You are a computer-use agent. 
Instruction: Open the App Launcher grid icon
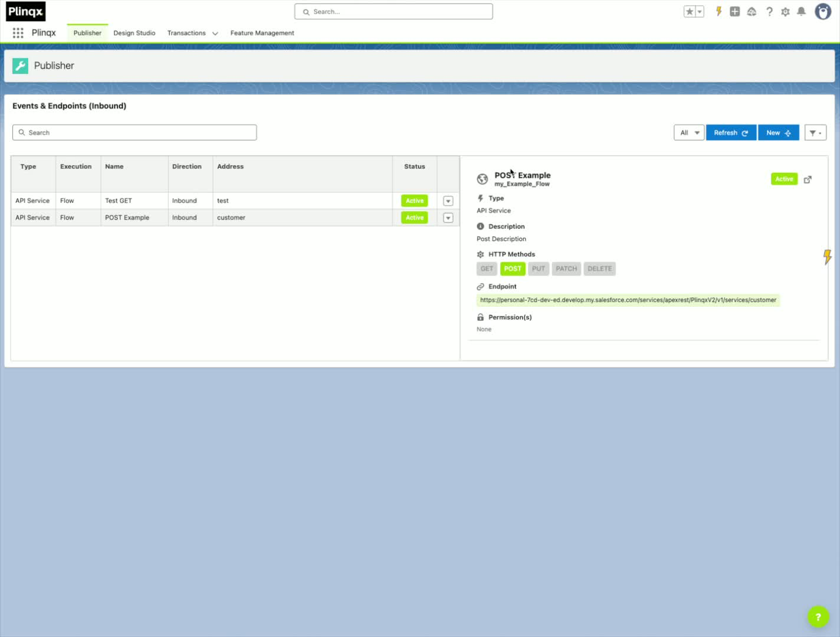point(18,33)
